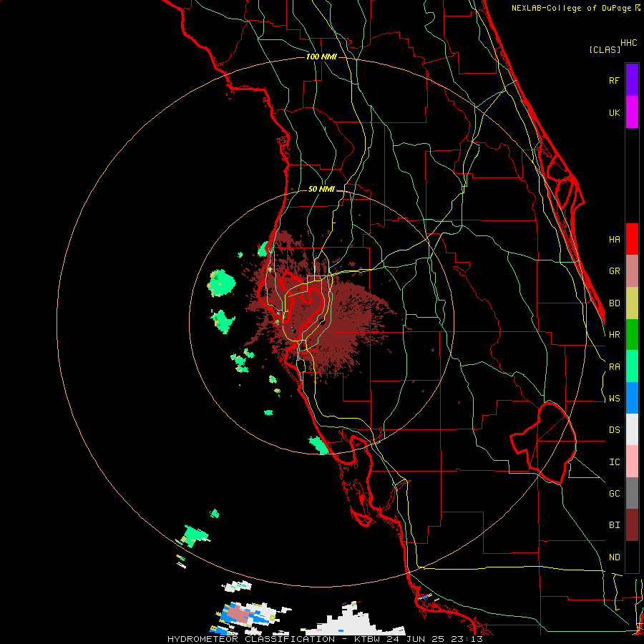
Task: Click the IC legend label
Action: click(614, 462)
